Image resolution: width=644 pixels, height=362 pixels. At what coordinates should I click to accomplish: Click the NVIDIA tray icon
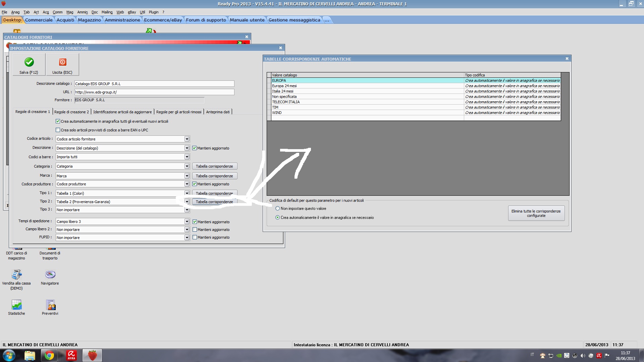[x=559, y=356]
